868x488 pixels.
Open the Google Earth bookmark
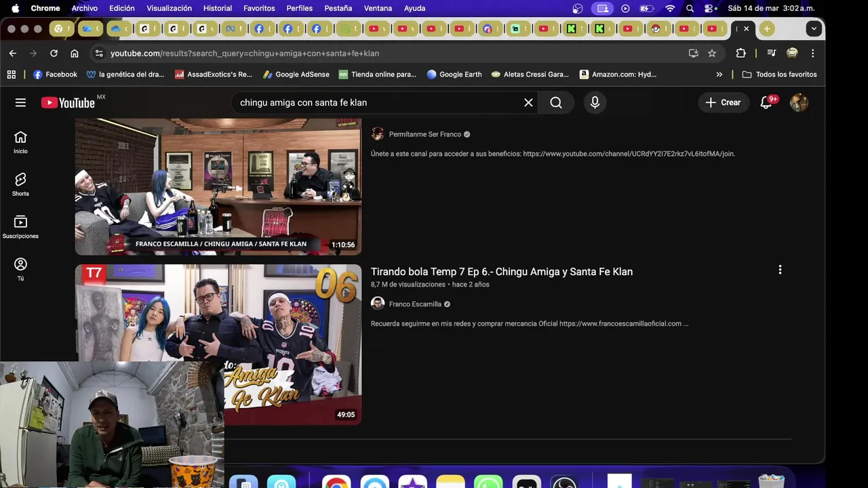(454, 75)
